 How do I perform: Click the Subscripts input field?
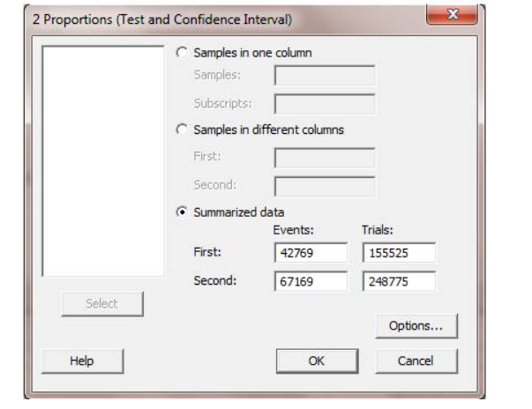[x=324, y=104]
